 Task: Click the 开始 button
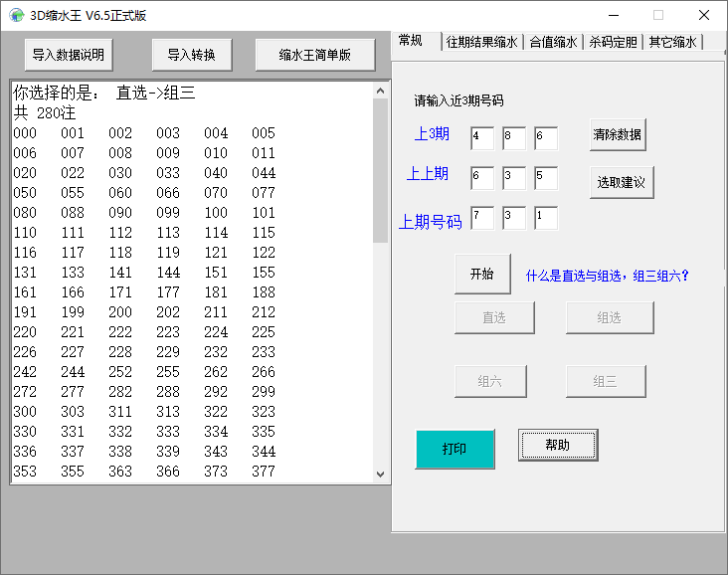[x=482, y=274]
